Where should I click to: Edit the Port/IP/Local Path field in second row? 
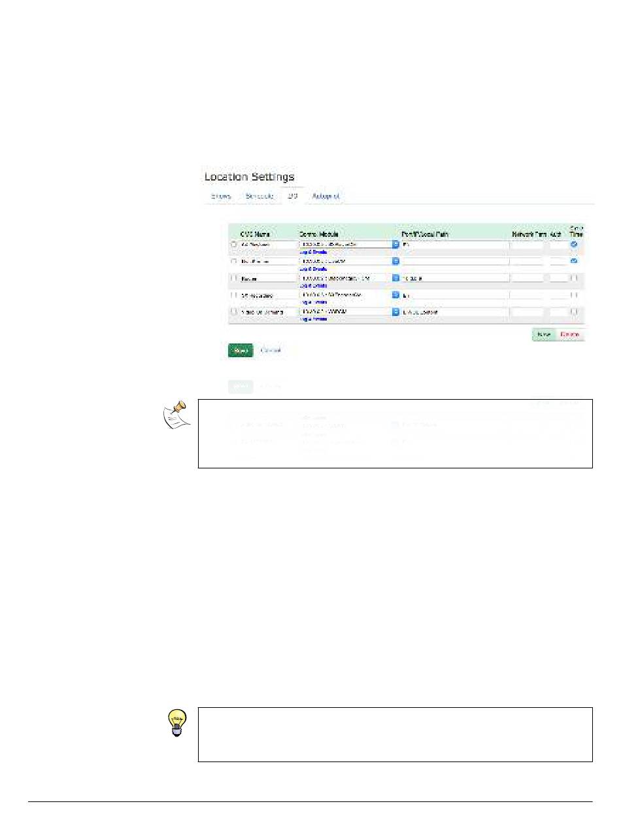[455, 261]
